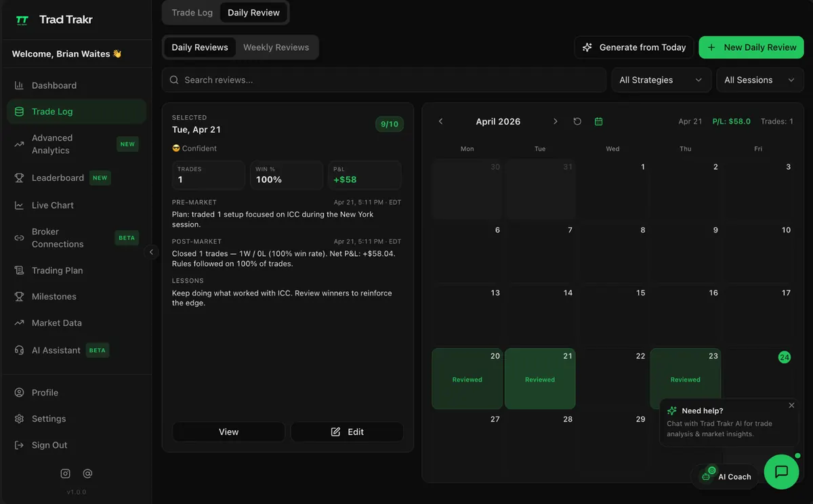Open the green chat bubble icon
The image size is (813, 504).
click(781, 471)
